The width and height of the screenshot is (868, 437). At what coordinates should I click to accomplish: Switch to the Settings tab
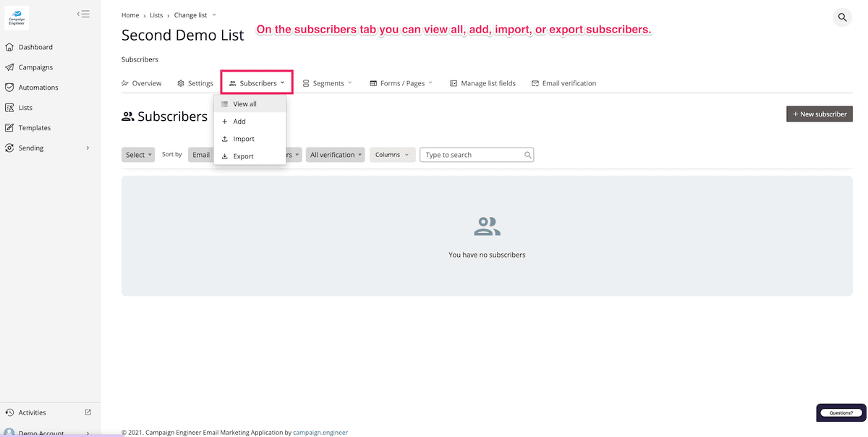pyautogui.click(x=195, y=83)
